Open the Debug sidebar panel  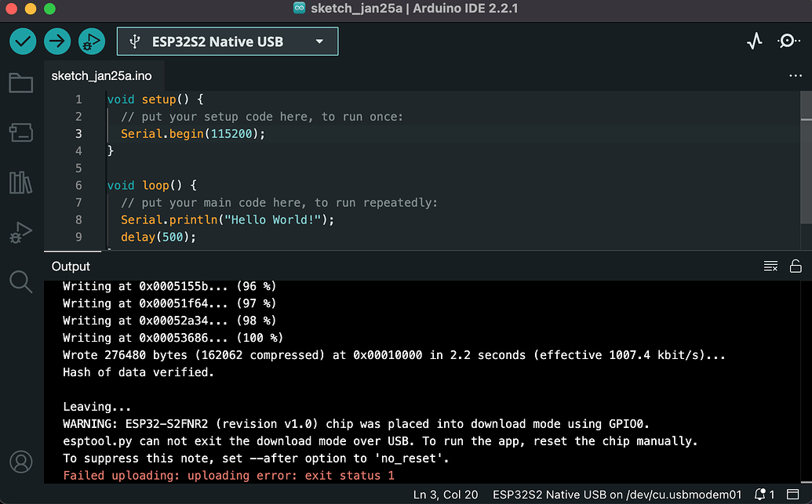[20, 232]
